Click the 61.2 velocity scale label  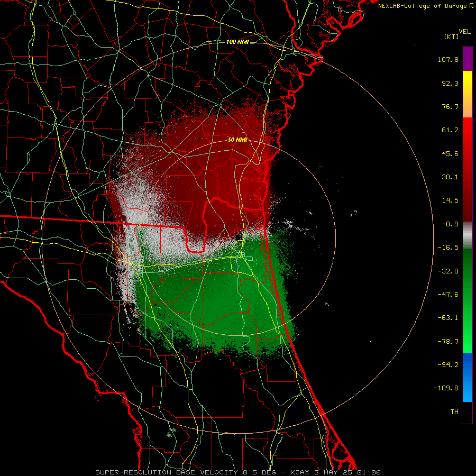point(450,130)
